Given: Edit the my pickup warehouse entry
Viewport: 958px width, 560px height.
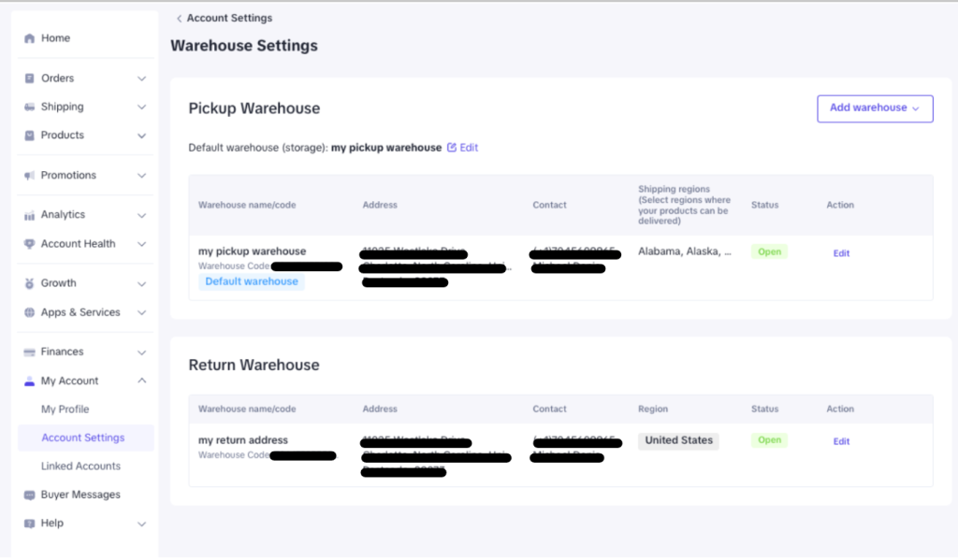Looking at the screenshot, I should (x=840, y=252).
